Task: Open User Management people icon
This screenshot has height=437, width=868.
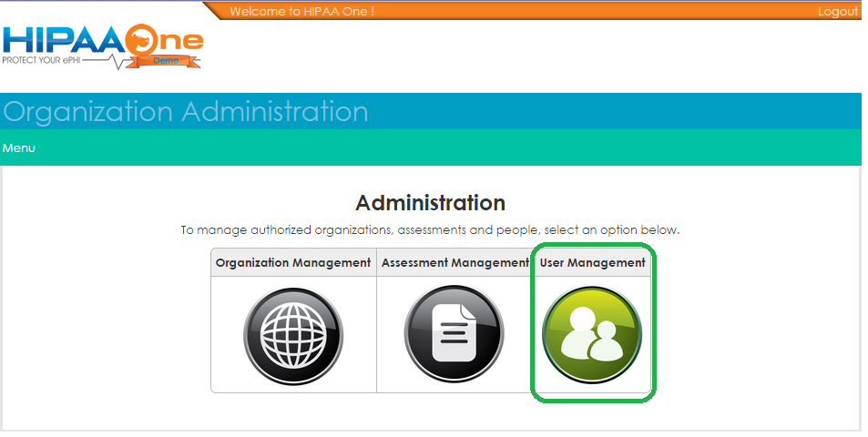Action: click(x=592, y=334)
